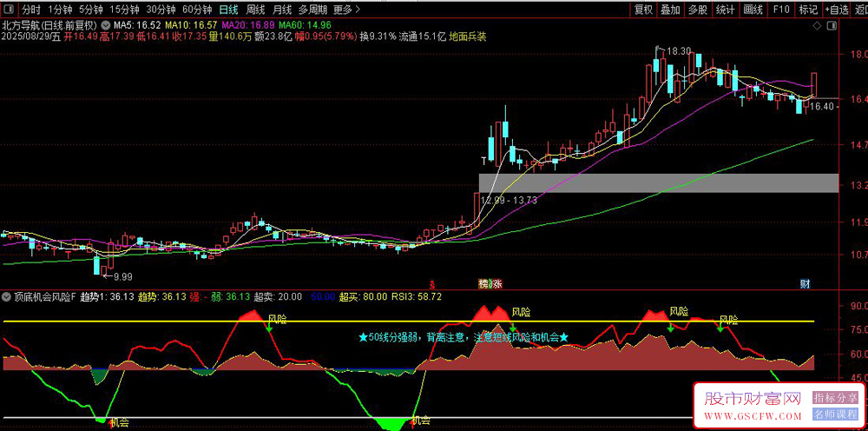Click the red 涨 marker icon
868x431 pixels.
(x=497, y=283)
